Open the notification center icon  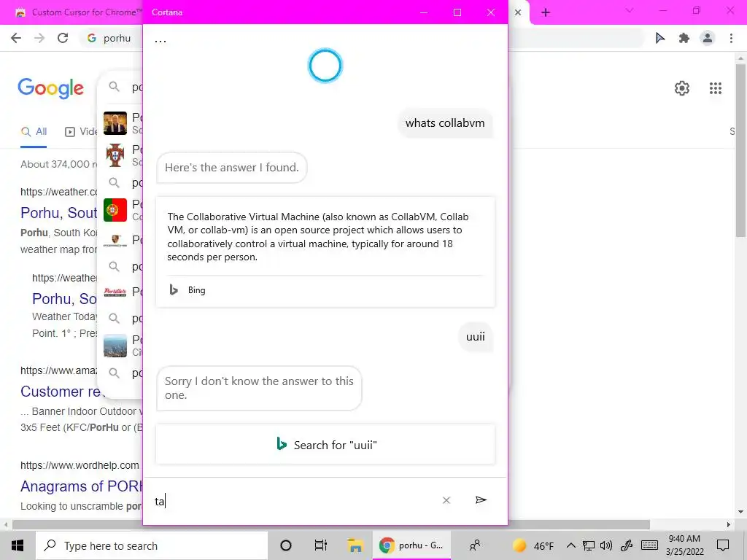coord(723,545)
